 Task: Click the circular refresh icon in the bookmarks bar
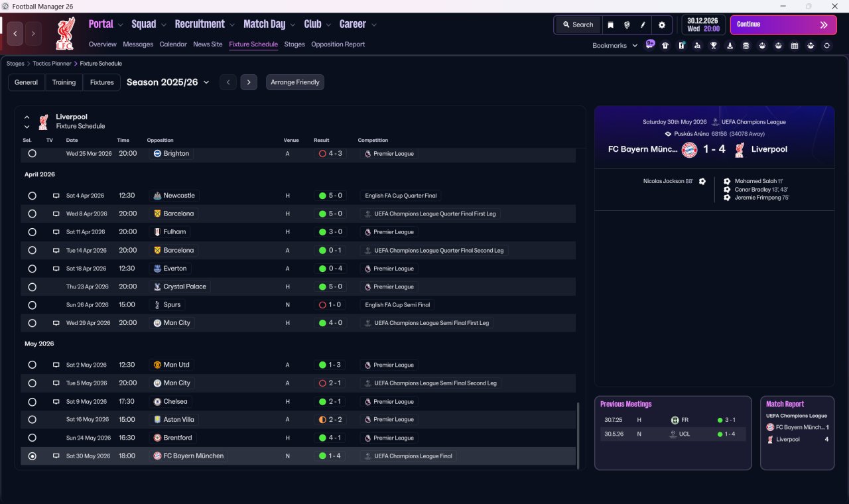click(x=826, y=46)
